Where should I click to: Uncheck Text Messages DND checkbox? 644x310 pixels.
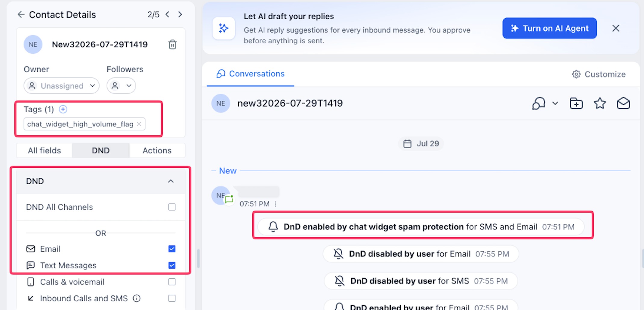click(x=172, y=265)
